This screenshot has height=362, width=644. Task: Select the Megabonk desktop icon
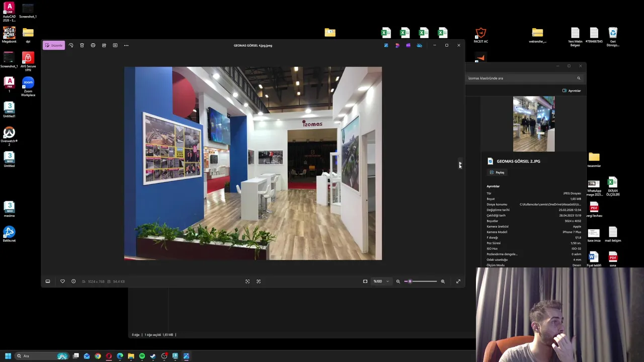[9, 35]
